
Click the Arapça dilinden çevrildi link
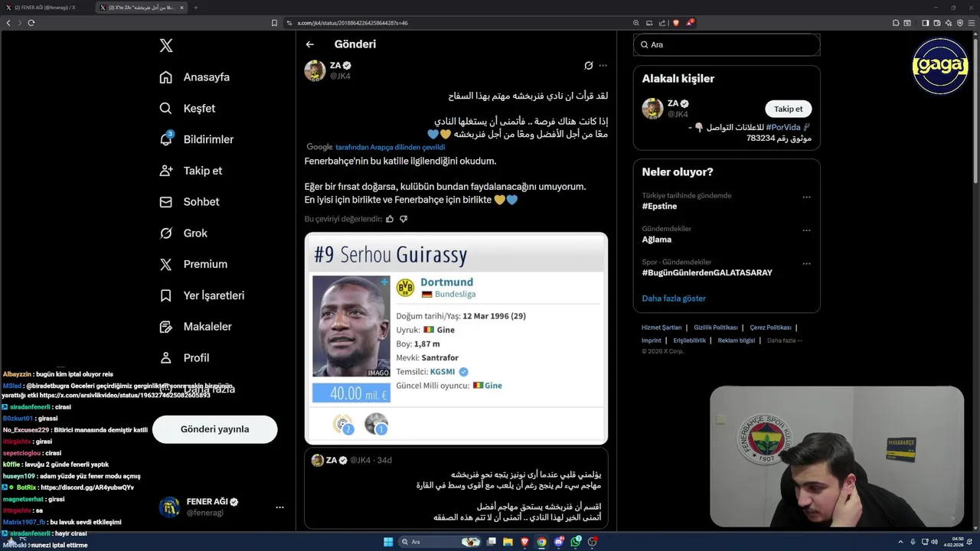coord(390,147)
